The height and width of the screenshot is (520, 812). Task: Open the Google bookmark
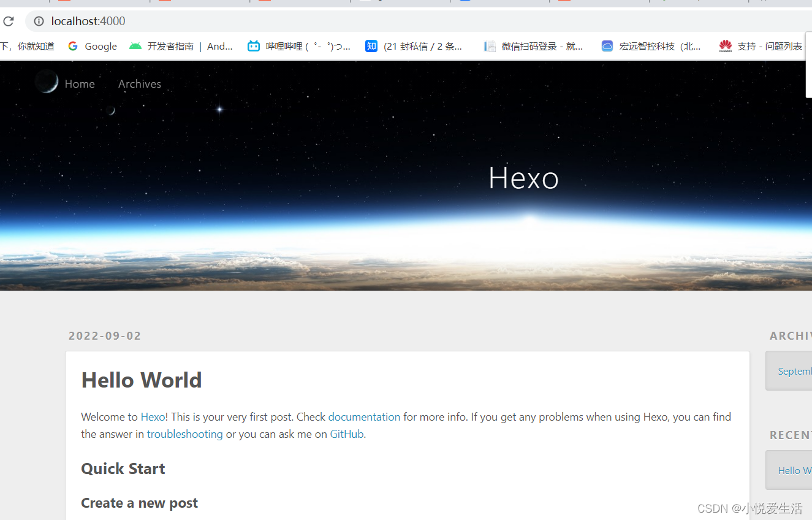[x=92, y=45]
